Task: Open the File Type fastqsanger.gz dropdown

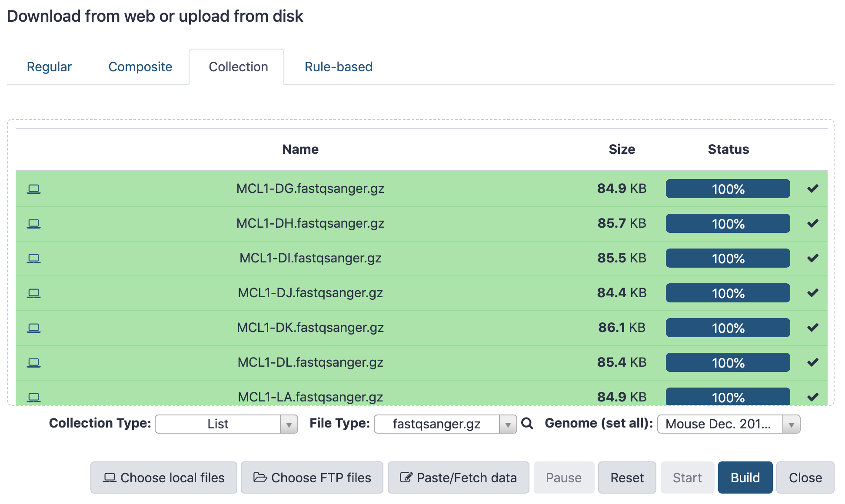Action: point(445,424)
